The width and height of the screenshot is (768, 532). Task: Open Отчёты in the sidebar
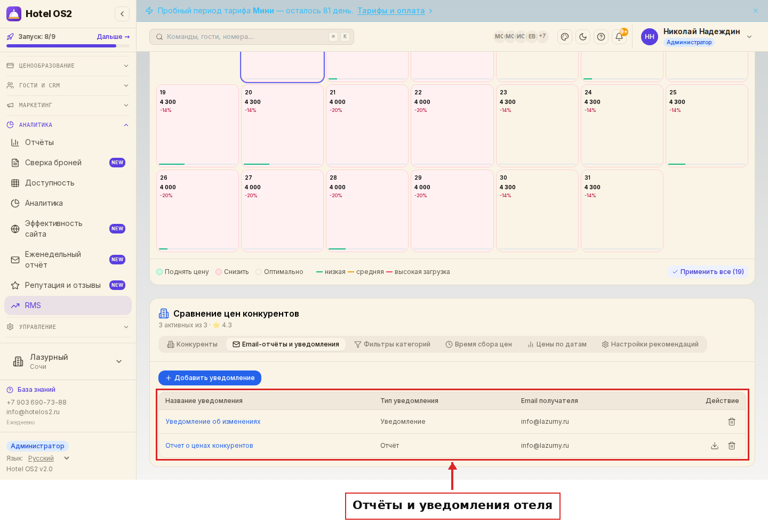68,142
